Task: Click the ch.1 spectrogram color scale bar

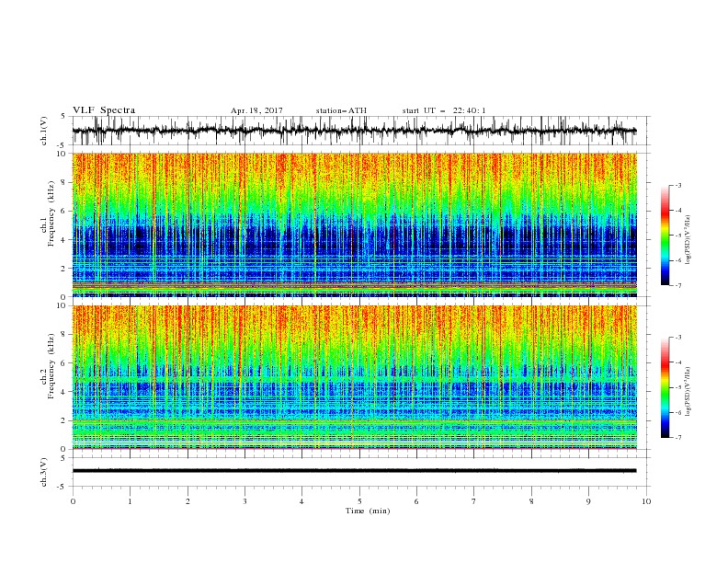Action: [665, 236]
